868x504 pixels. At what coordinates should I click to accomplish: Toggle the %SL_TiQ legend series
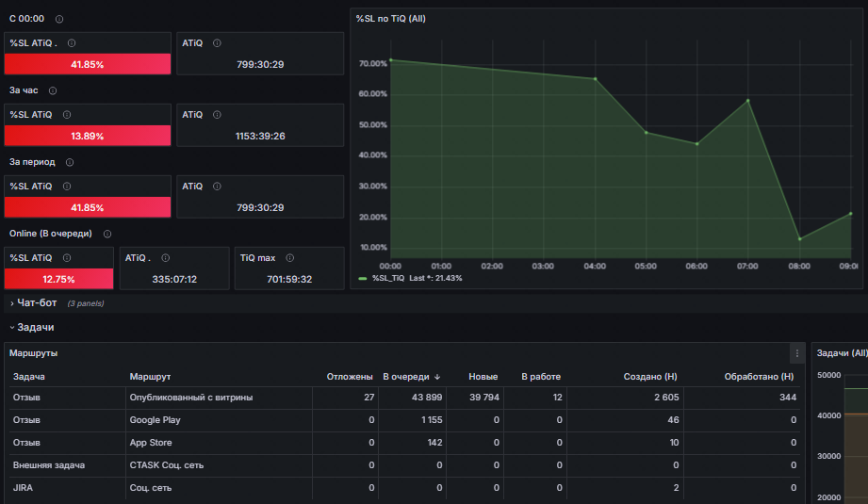point(388,278)
